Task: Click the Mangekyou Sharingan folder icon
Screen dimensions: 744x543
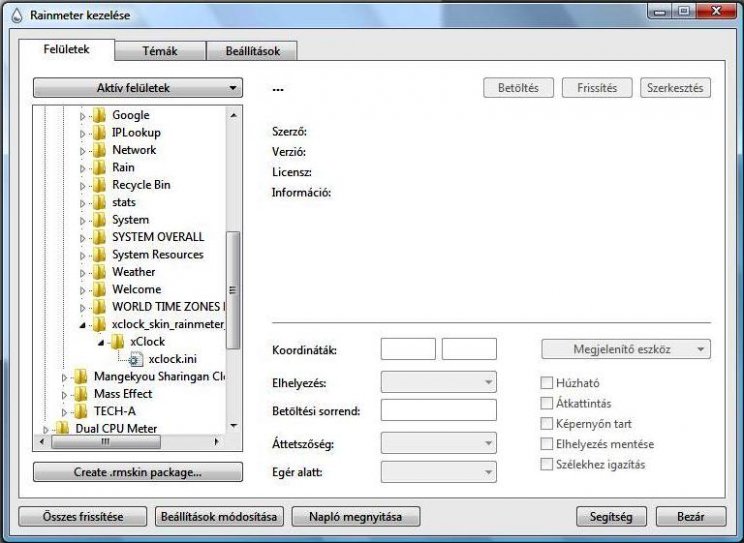Action: point(81,376)
